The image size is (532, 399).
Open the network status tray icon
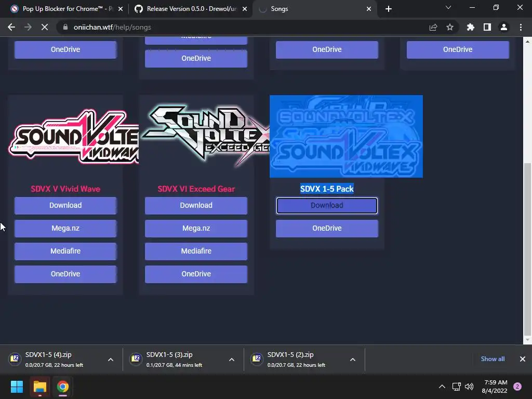point(456,387)
